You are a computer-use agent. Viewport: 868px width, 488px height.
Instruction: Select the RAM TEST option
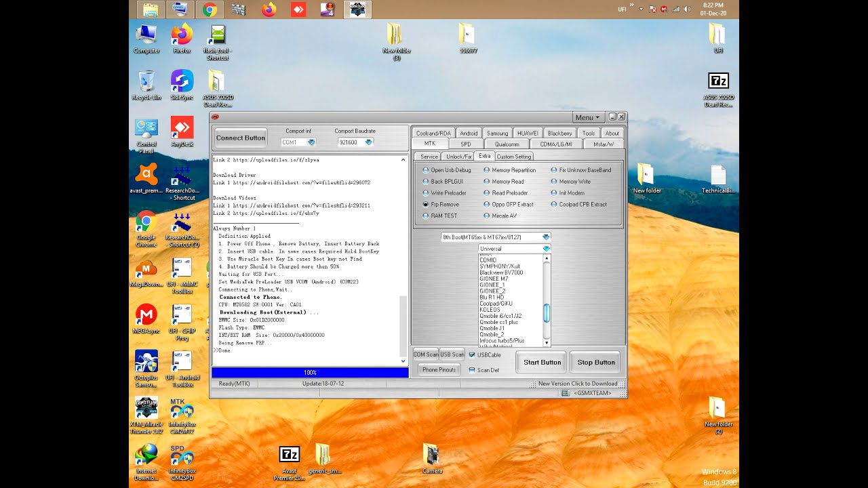click(439, 216)
